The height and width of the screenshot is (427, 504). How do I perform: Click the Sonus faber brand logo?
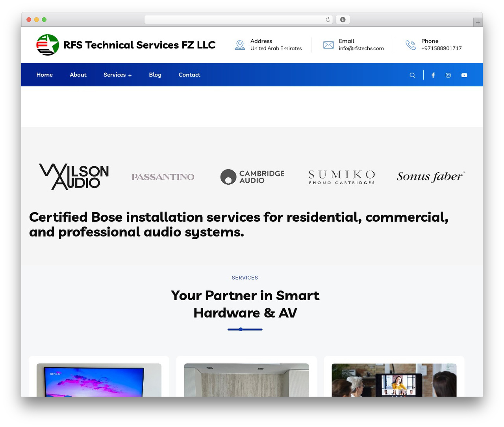point(431,176)
